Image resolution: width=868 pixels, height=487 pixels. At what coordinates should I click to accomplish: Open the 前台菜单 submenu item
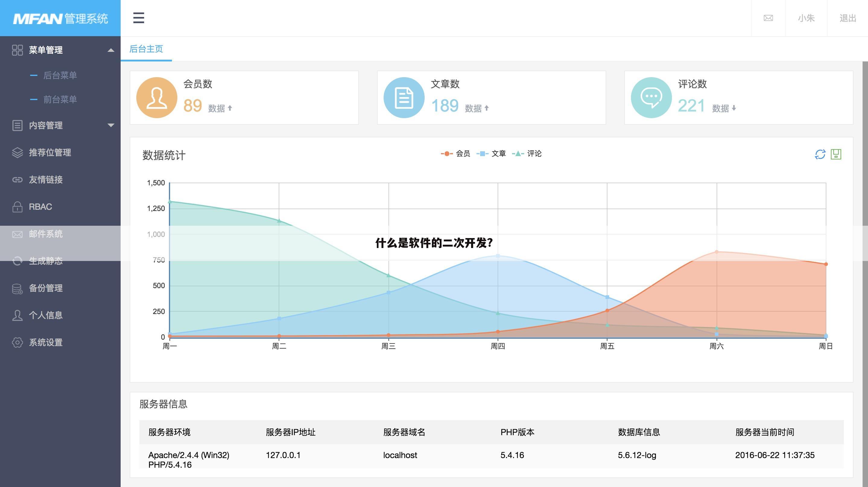click(x=60, y=99)
